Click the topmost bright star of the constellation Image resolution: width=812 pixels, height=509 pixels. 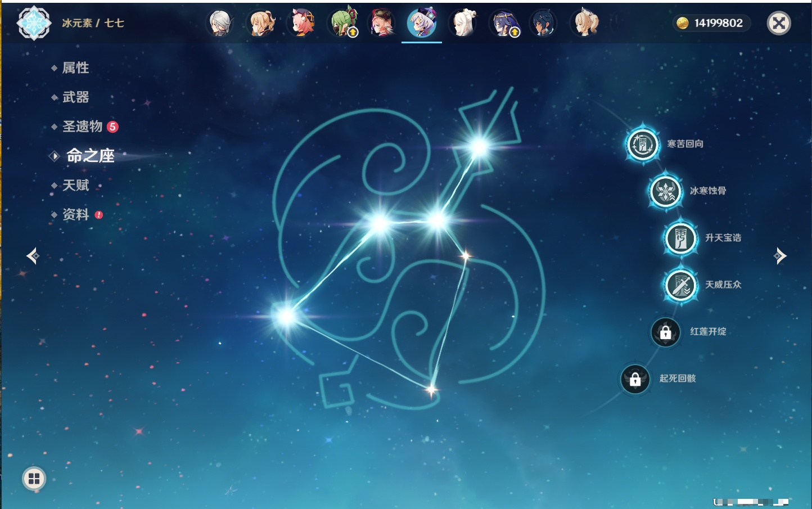479,147
